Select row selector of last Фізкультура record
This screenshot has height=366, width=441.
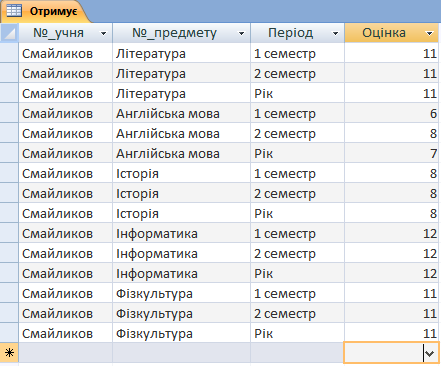[9, 333]
